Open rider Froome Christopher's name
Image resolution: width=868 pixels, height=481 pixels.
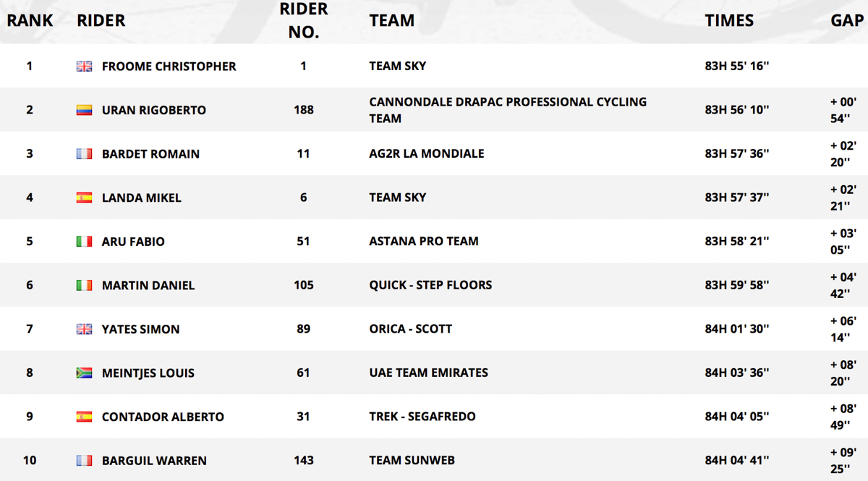point(169,67)
